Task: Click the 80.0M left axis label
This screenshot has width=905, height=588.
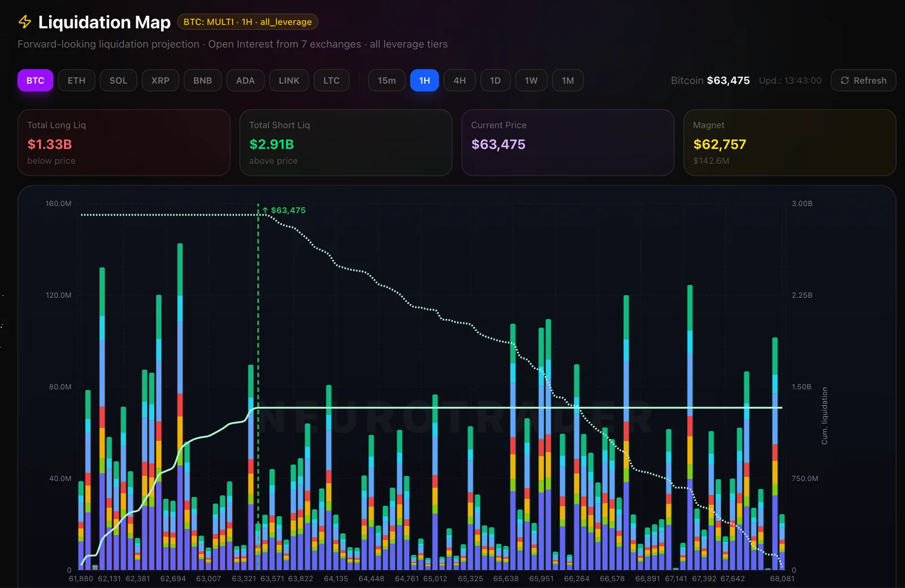Action: [x=60, y=387]
